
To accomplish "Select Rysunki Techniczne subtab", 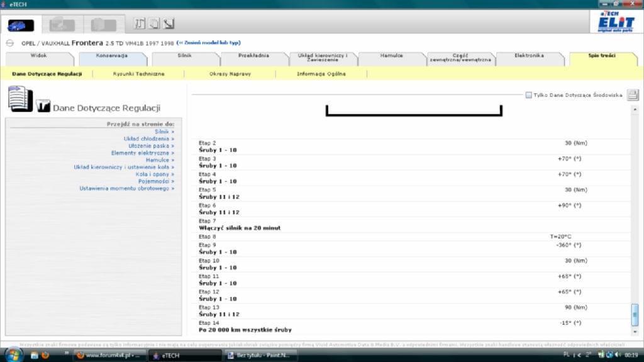I will (139, 74).
